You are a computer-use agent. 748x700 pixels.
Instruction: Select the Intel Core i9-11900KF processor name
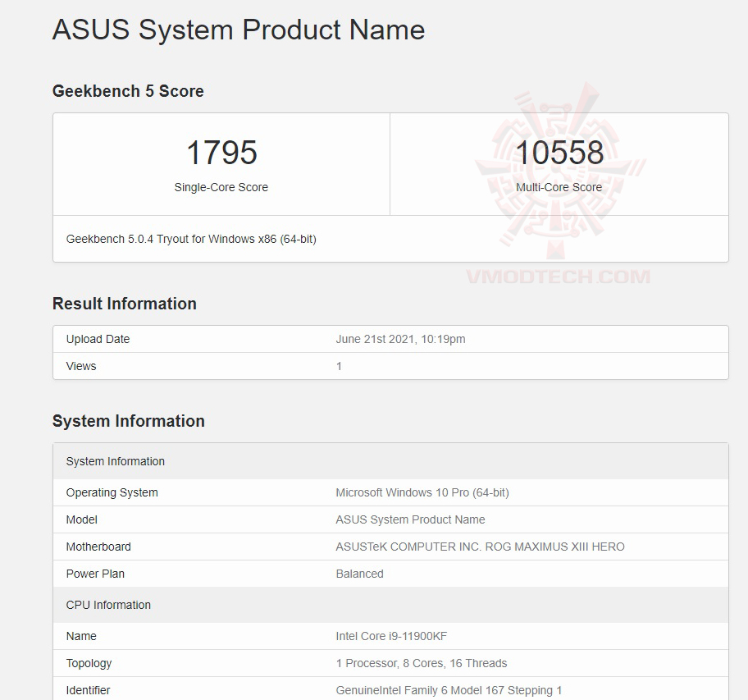coord(391,636)
